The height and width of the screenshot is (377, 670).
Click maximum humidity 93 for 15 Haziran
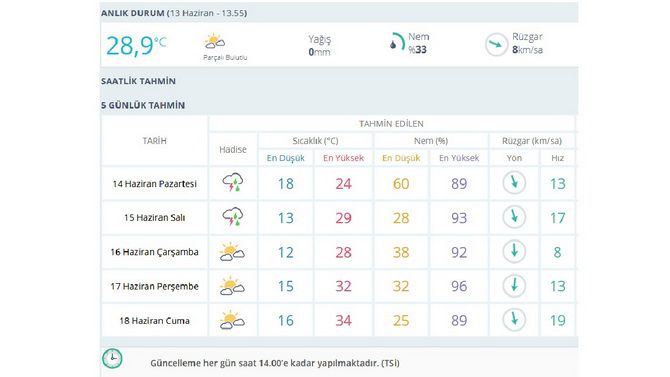(459, 218)
